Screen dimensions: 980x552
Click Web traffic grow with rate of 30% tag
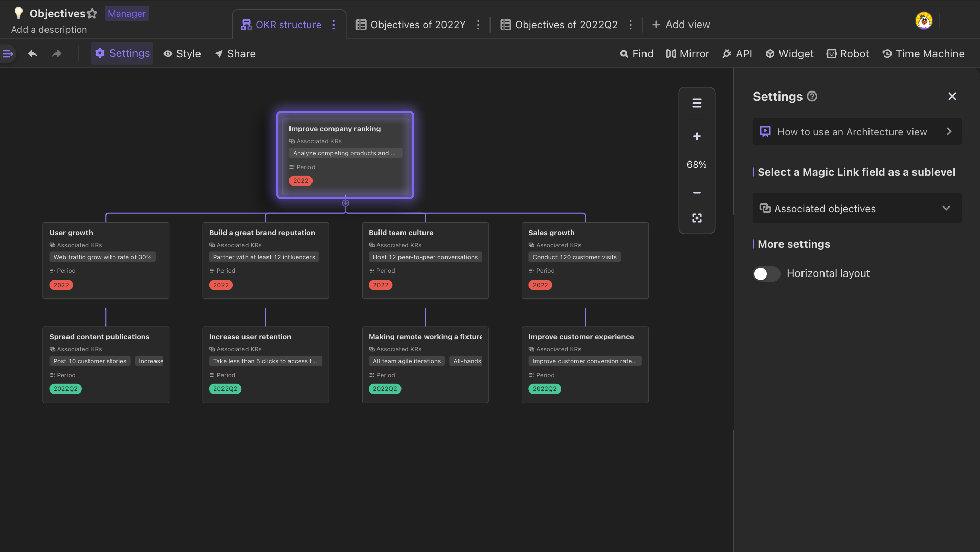point(102,257)
